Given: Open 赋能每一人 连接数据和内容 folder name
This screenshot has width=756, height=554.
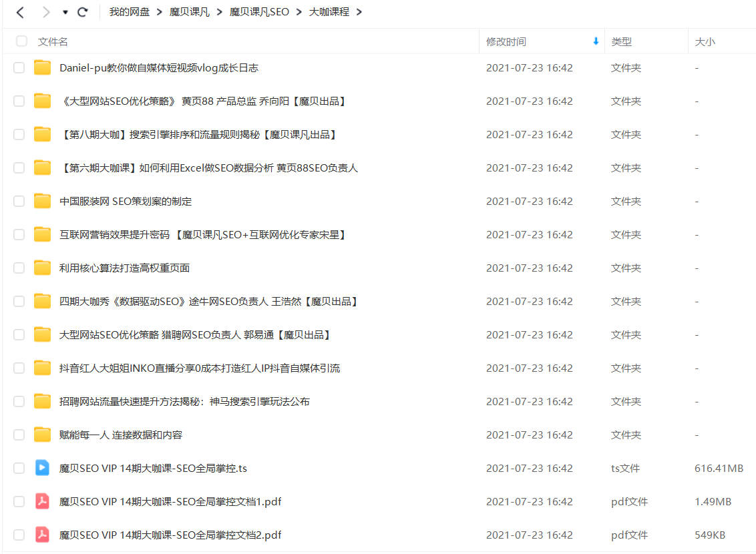Looking at the screenshot, I should [x=120, y=435].
